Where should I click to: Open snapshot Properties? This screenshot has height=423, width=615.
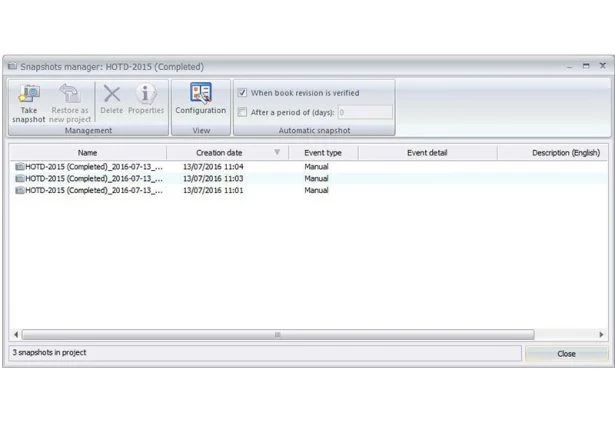click(146, 95)
